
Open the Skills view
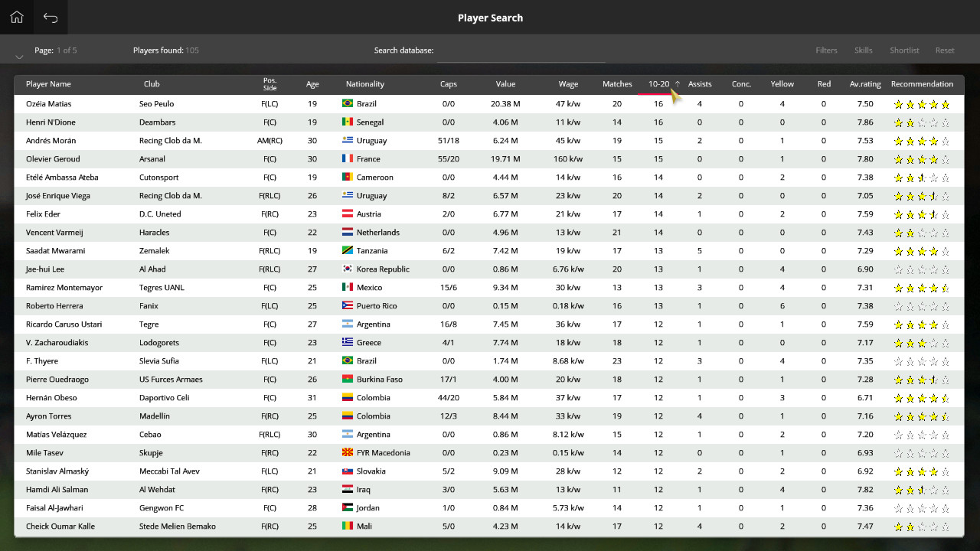(x=863, y=51)
